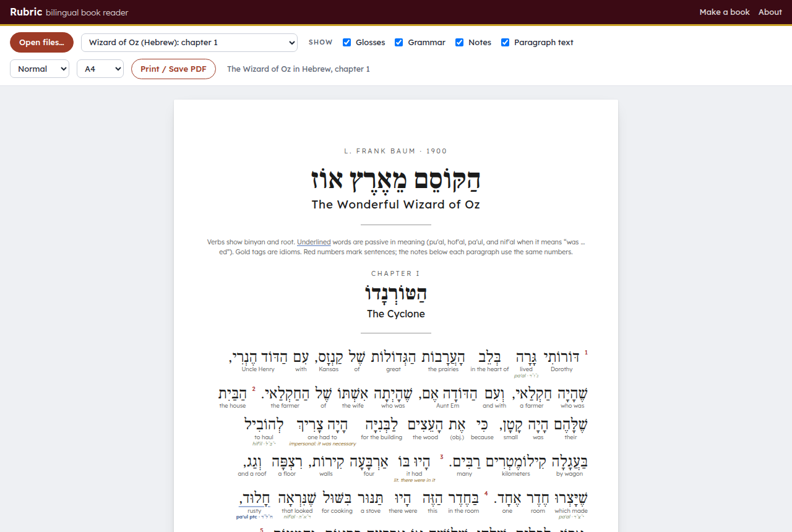Image resolution: width=792 pixels, height=532 pixels.
Task: Click the 'The Cyclone' chapter heading
Action: (396, 314)
